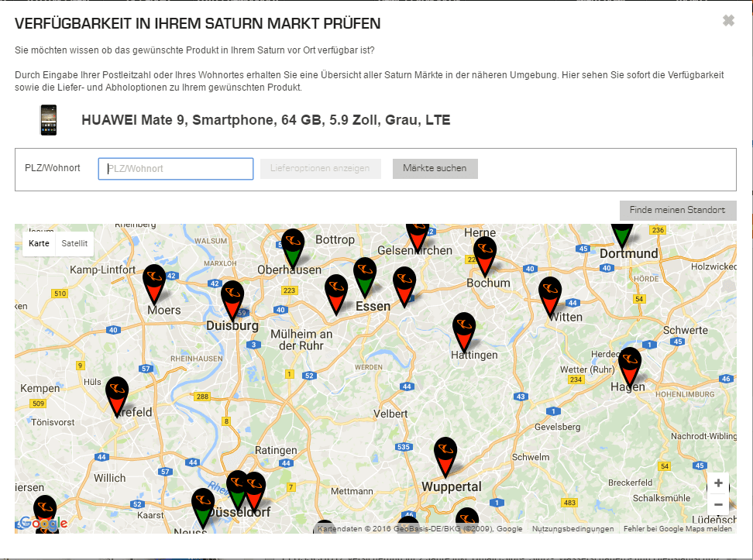Click the Breckerfeld map label
Screen dimensions: 753x560
tap(630, 483)
